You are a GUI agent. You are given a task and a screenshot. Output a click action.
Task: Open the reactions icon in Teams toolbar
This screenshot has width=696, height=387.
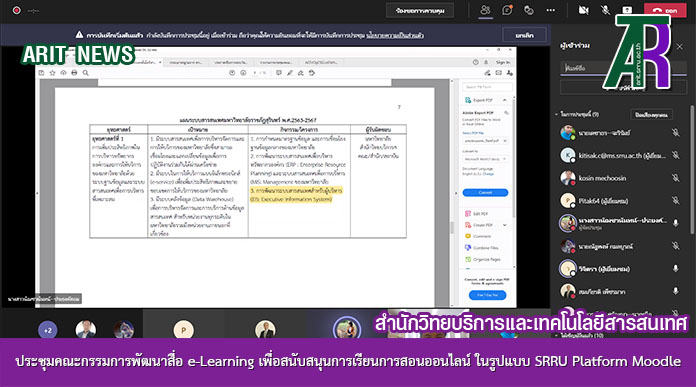(x=529, y=10)
